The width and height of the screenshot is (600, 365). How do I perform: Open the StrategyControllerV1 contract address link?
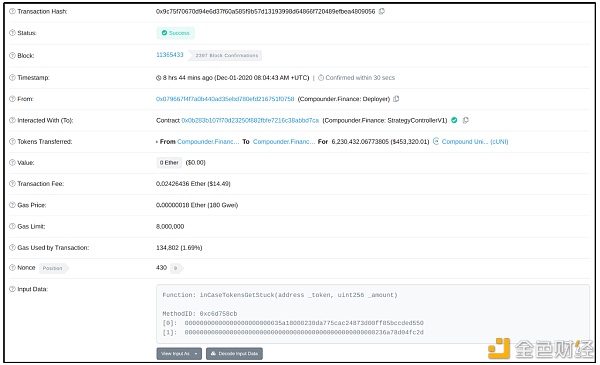click(x=250, y=120)
